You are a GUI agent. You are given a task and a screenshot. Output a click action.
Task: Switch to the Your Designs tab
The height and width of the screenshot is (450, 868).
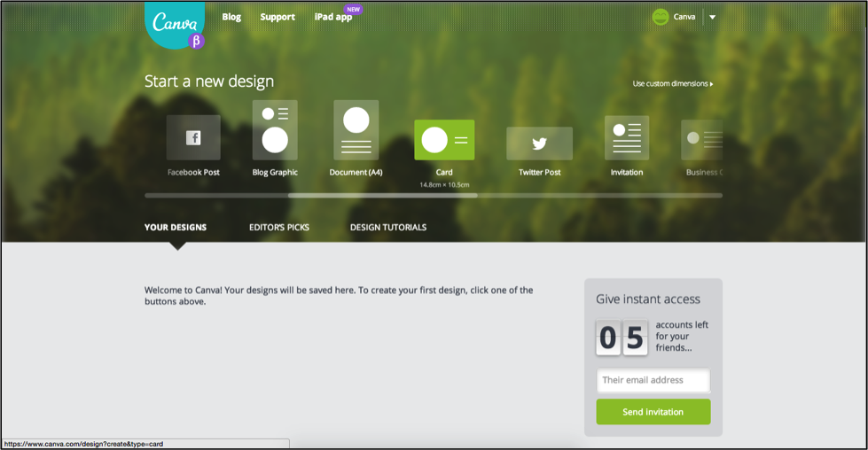pyautogui.click(x=176, y=228)
